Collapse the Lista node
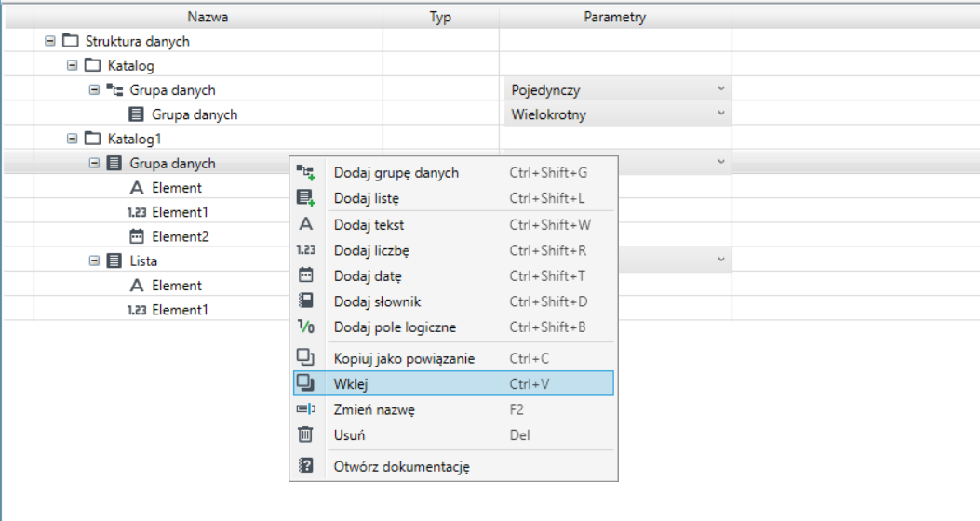Screen dimensions: 980x521 [94, 260]
